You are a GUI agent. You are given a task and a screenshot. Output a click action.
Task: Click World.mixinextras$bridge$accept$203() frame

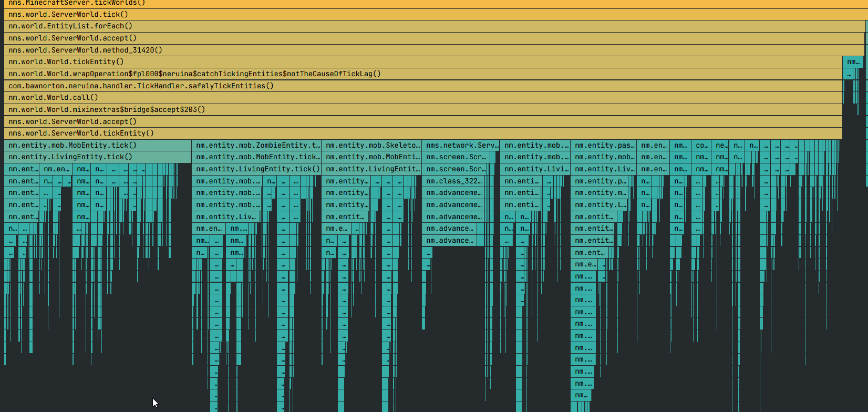pos(423,110)
